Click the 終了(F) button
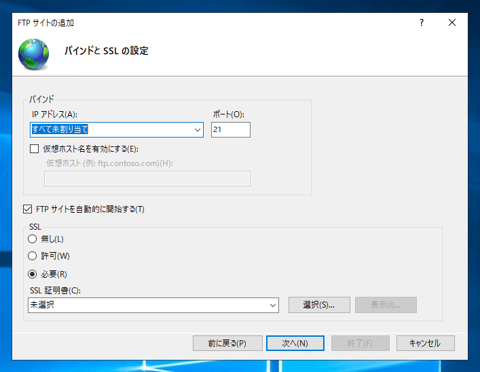 (360, 343)
